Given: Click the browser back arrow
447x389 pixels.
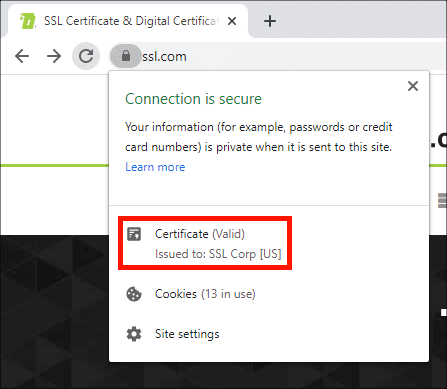Looking at the screenshot, I should pos(22,56).
